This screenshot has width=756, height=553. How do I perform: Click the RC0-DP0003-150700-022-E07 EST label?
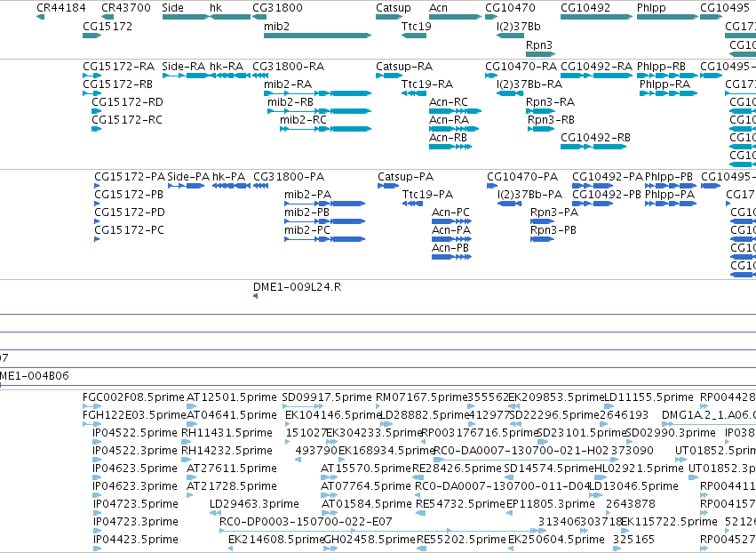click(306, 522)
